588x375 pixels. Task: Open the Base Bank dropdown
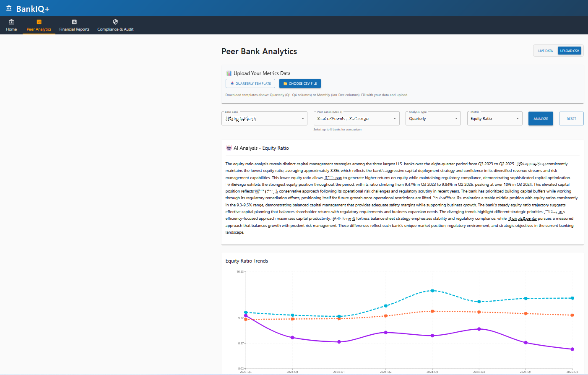pyautogui.click(x=264, y=119)
